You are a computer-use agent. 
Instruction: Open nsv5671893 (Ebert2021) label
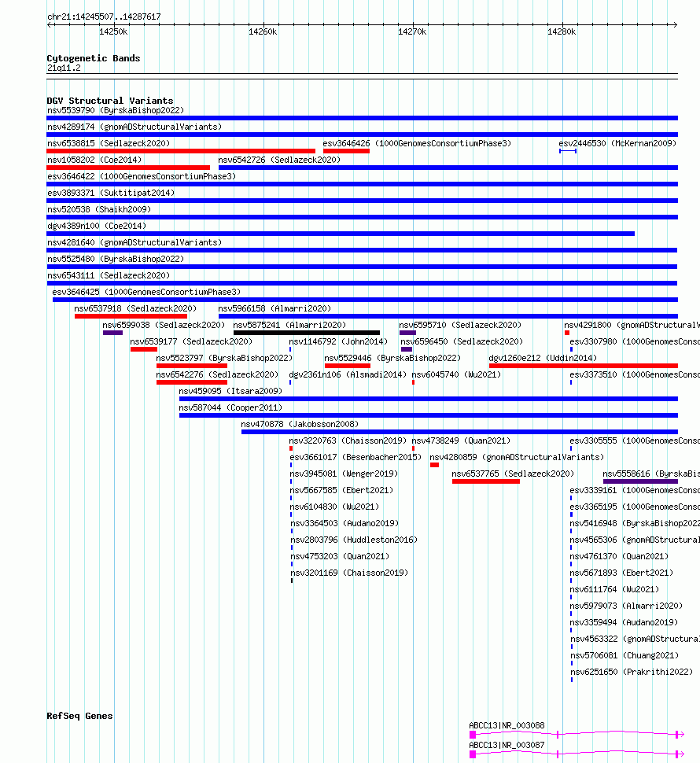point(621,573)
